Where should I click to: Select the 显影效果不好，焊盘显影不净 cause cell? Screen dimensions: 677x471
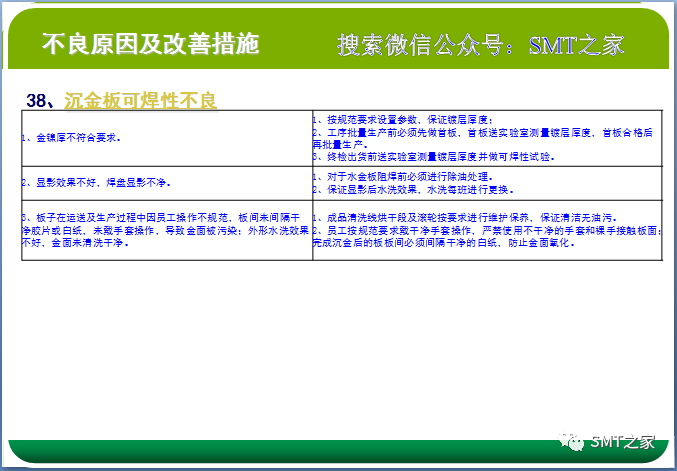[x=95, y=184]
